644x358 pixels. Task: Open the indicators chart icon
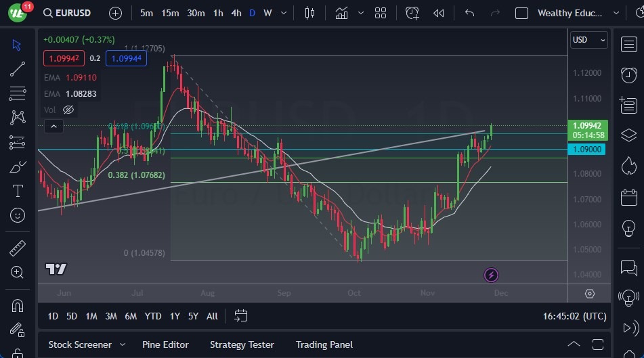[341, 13]
